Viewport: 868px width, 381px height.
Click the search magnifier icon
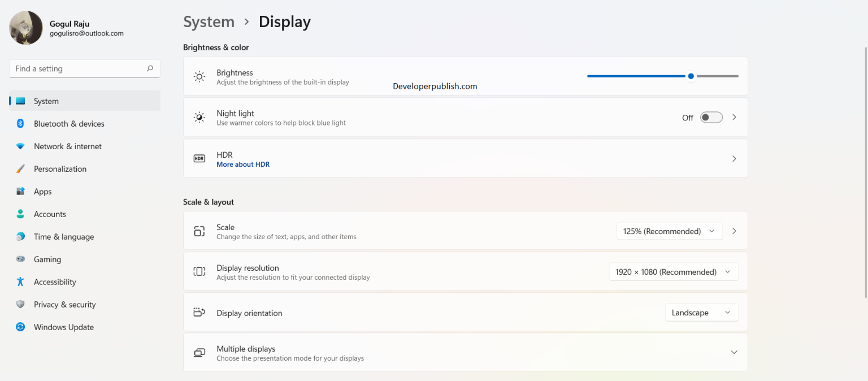(x=150, y=68)
